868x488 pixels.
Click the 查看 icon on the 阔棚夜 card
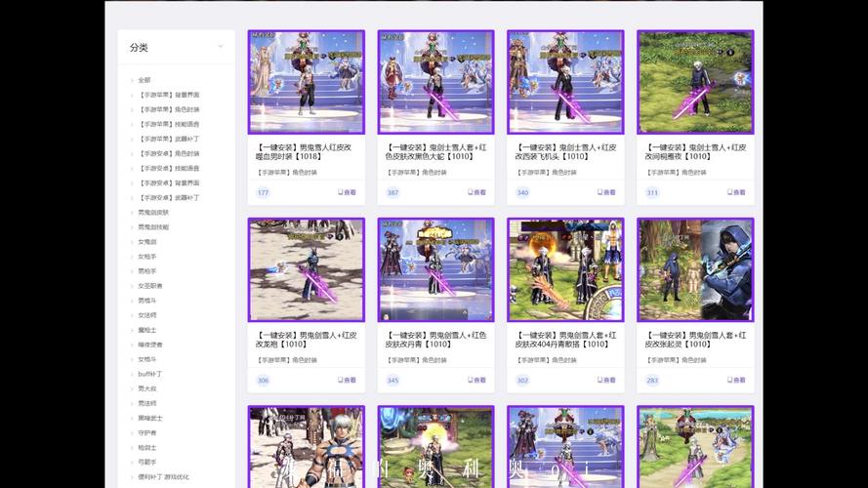point(736,192)
